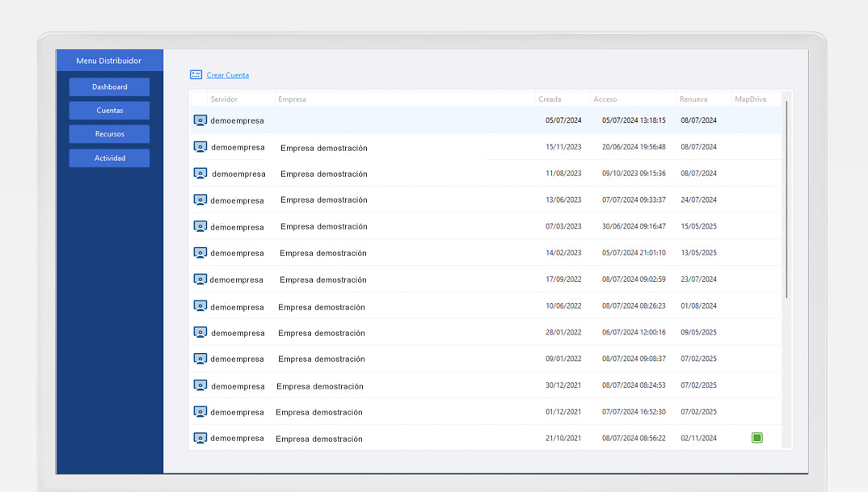Sort by the Servidor column header

pyautogui.click(x=224, y=99)
